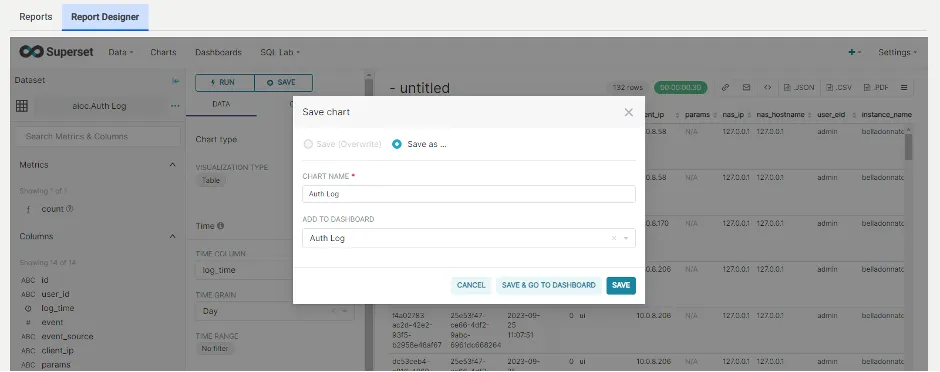Click the function icon beside count metric

28,210
